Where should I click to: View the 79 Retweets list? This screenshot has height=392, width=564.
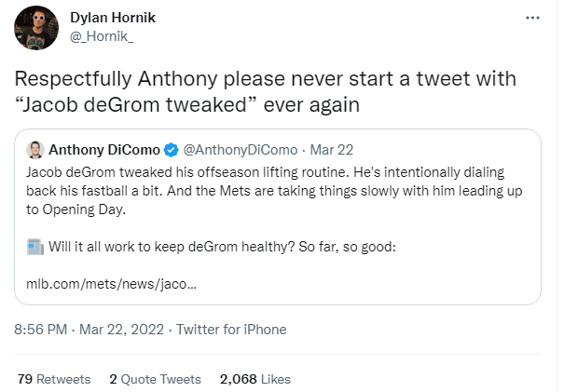click(54, 379)
